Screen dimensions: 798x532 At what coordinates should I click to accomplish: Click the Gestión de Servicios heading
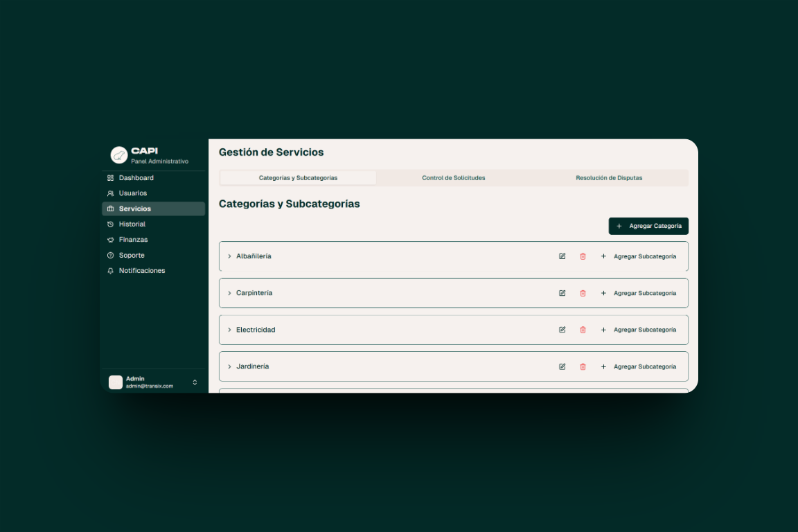[272, 152]
